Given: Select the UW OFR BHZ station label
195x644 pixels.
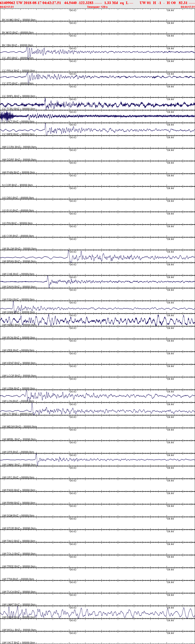Looking at the screenshot, I should (x=18, y=452).
